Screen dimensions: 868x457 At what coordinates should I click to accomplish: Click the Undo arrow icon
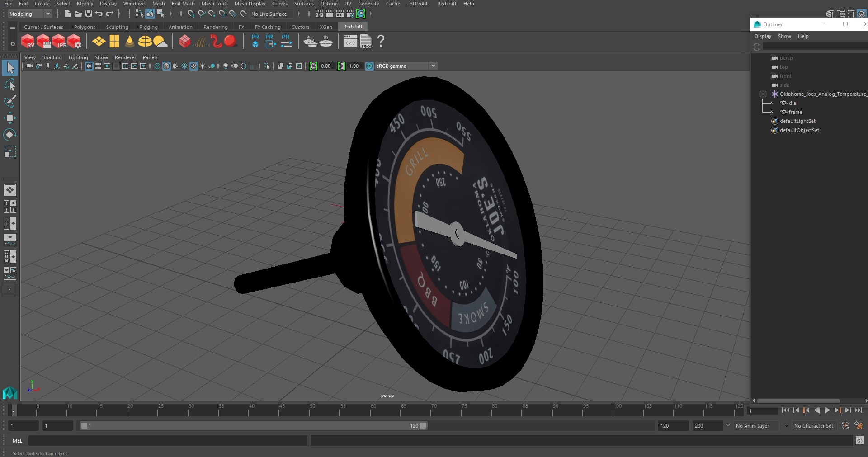(x=99, y=14)
